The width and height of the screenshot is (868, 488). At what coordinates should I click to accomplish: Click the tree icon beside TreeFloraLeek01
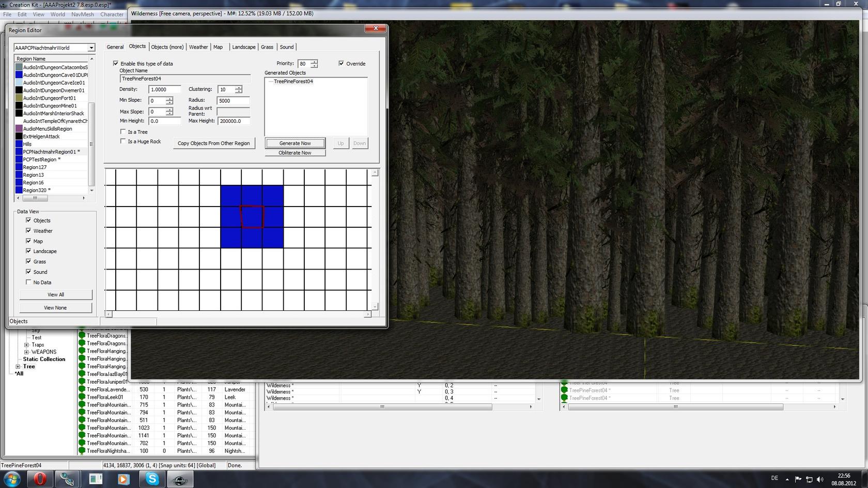coord(82,397)
